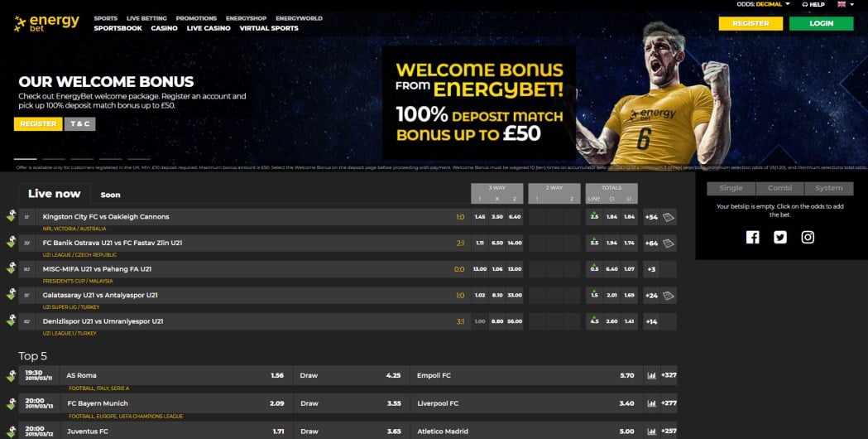Click the T & C button
Screen dimensions: 868x439
(x=79, y=124)
